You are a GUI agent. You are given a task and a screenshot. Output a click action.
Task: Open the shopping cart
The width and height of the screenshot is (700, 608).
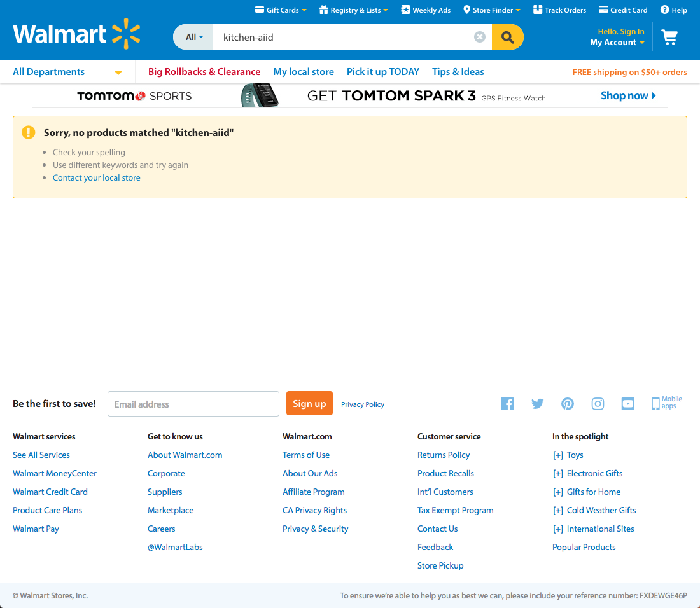click(x=669, y=37)
